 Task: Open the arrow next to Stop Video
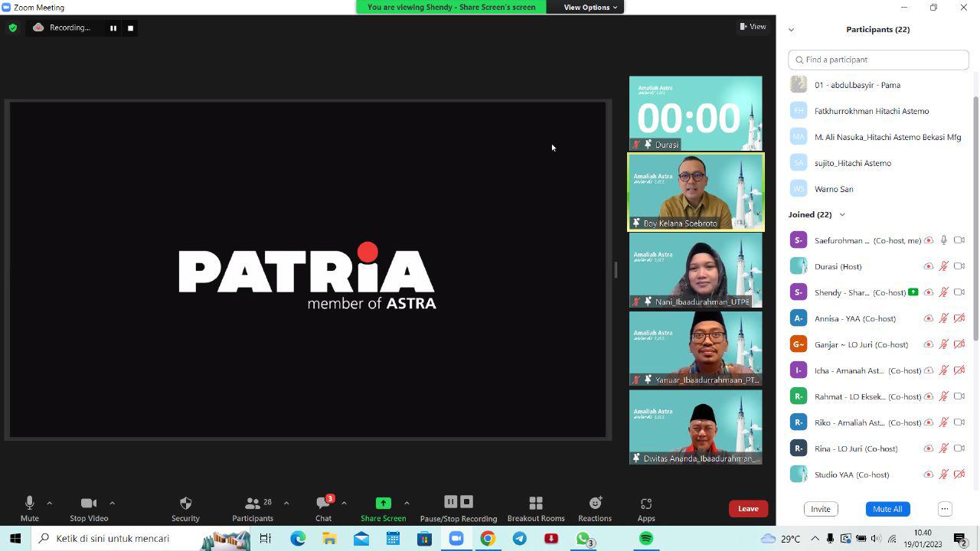(112, 503)
